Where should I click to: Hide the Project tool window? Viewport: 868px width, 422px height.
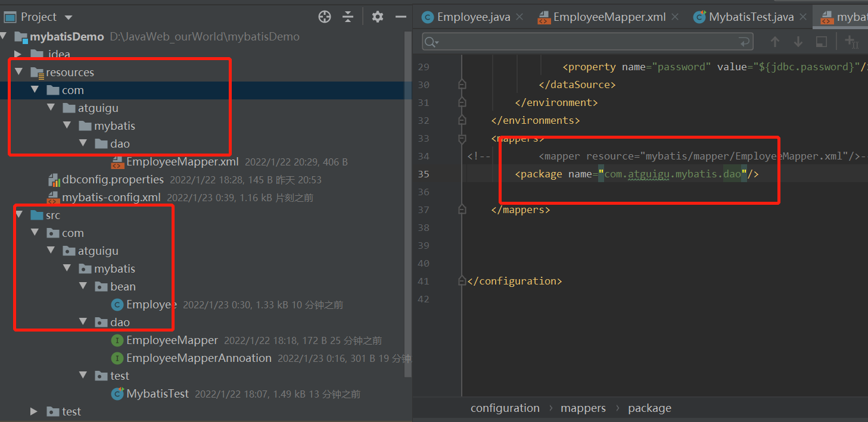pyautogui.click(x=401, y=17)
